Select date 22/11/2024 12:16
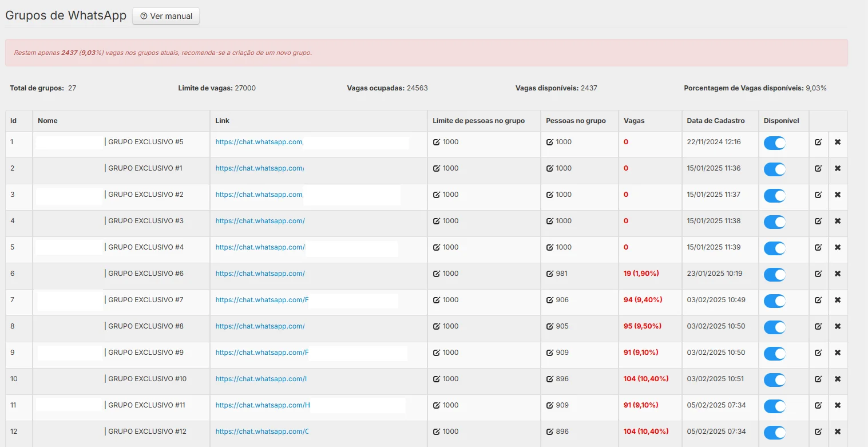This screenshot has height=447, width=868. [714, 142]
